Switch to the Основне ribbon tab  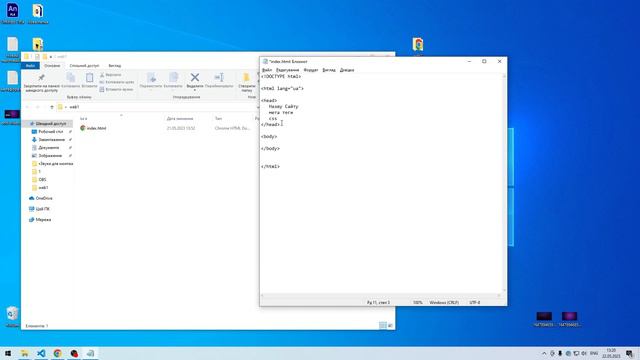point(52,66)
